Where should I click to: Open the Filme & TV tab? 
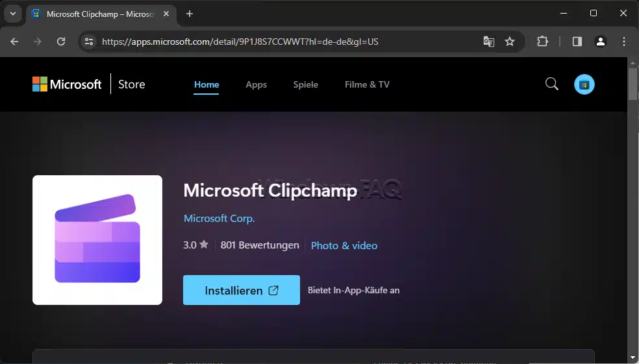tap(367, 85)
